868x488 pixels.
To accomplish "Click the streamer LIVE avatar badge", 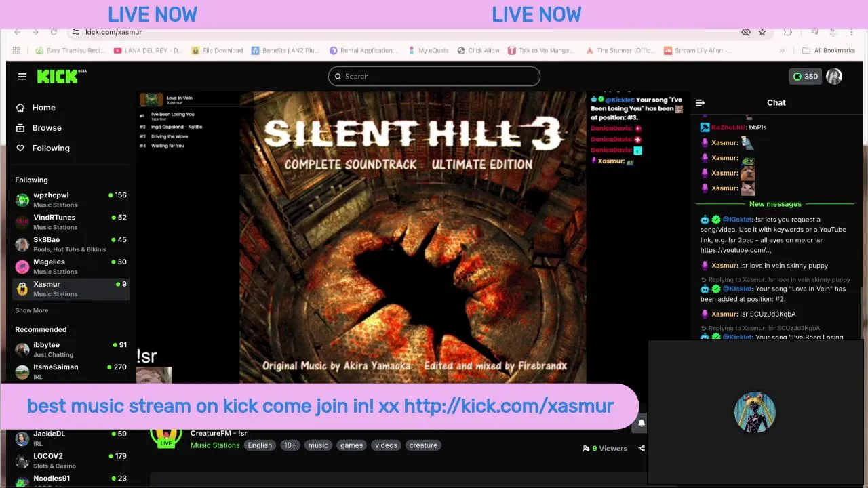I will pos(166,438).
